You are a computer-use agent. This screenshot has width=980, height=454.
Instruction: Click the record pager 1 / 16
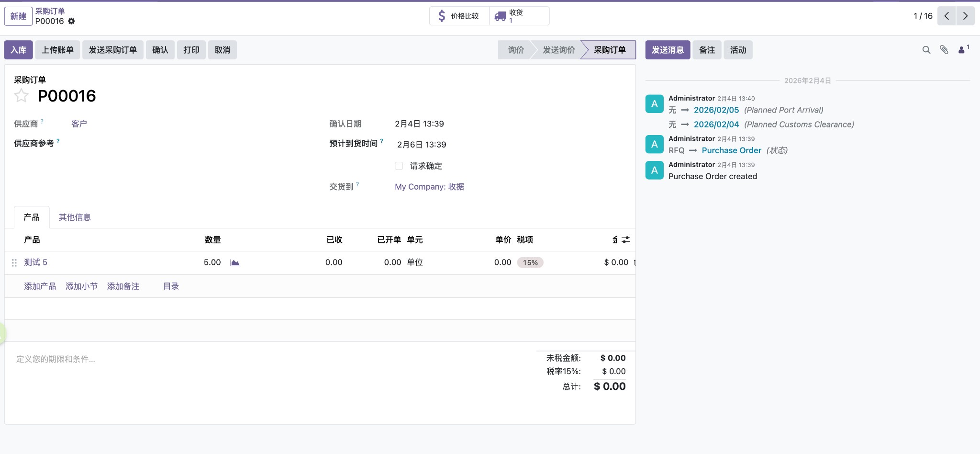click(923, 16)
